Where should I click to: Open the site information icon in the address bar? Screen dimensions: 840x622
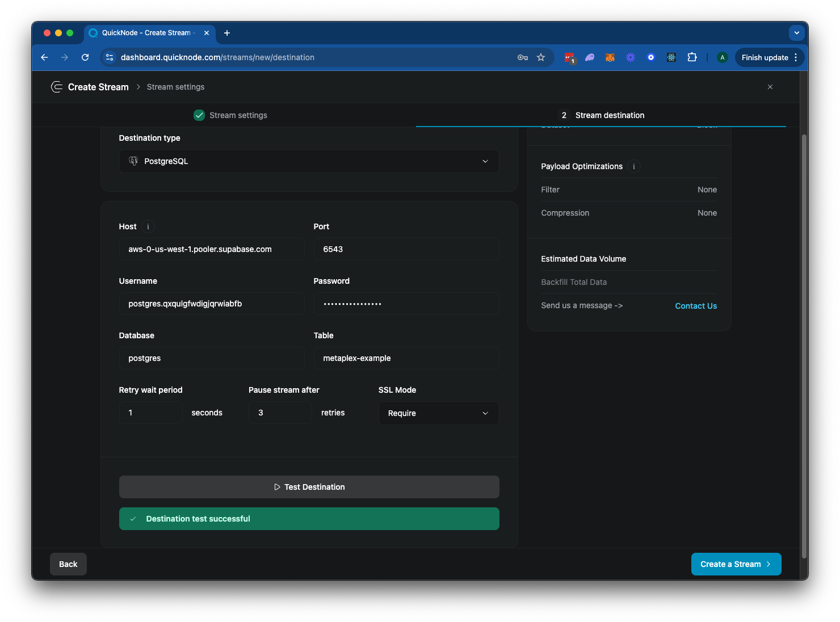coord(110,57)
